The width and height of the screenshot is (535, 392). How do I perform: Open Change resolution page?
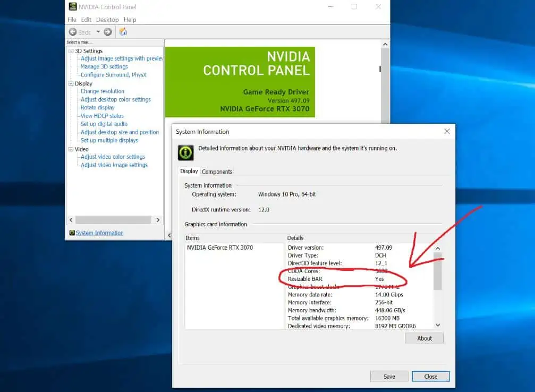click(x=103, y=91)
